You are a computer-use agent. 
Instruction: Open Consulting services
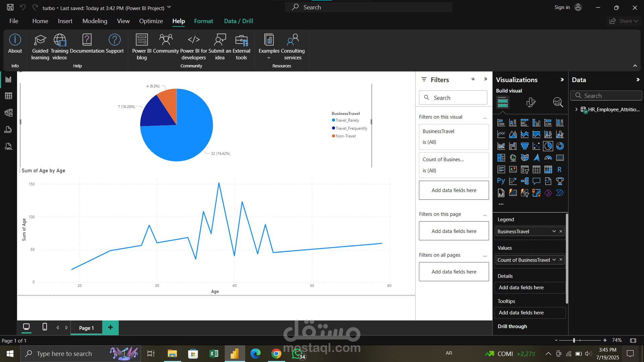(293, 47)
